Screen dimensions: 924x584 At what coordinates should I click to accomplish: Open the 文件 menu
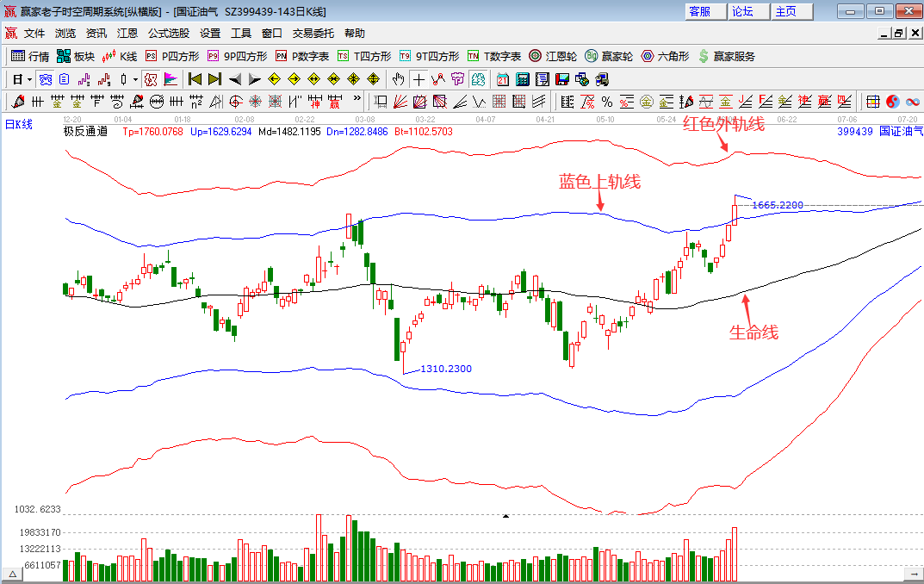click(x=34, y=33)
